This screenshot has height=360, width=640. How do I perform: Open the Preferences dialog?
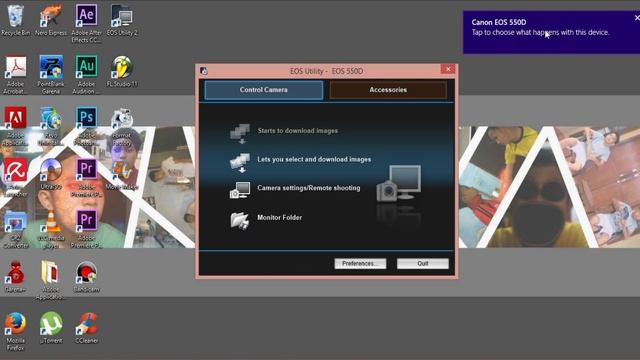[x=360, y=263]
